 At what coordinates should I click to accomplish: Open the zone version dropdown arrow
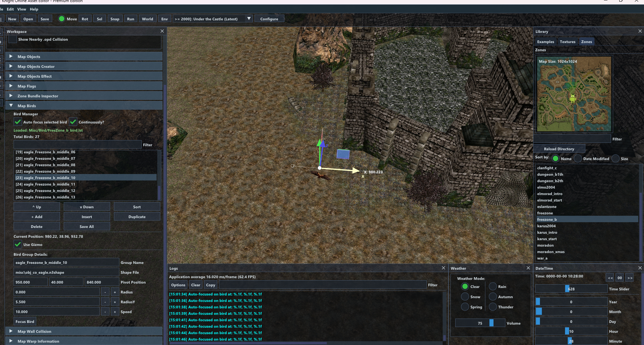(x=249, y=19)
